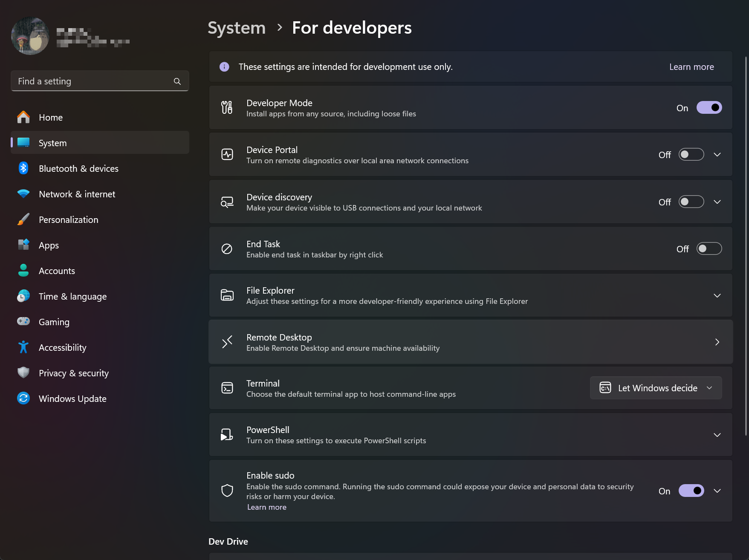Click the Accessibility figure icon

pos(23,347)
